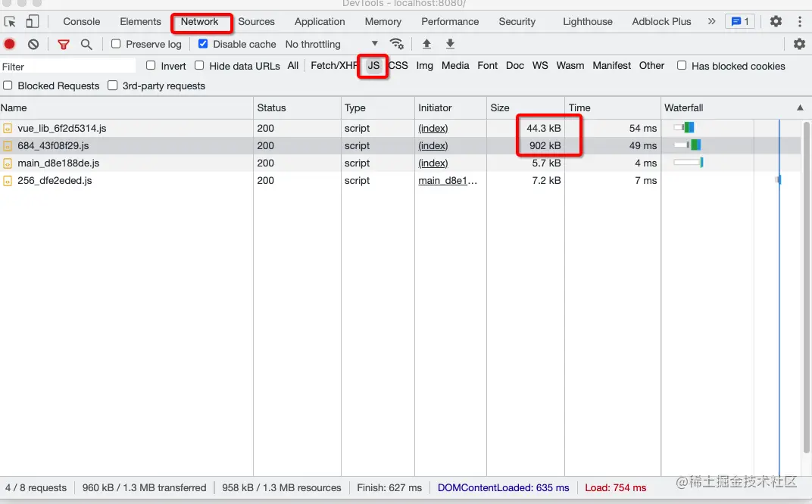Open the Security tab
Screen dimensions: 812x504
pos(517,21)
